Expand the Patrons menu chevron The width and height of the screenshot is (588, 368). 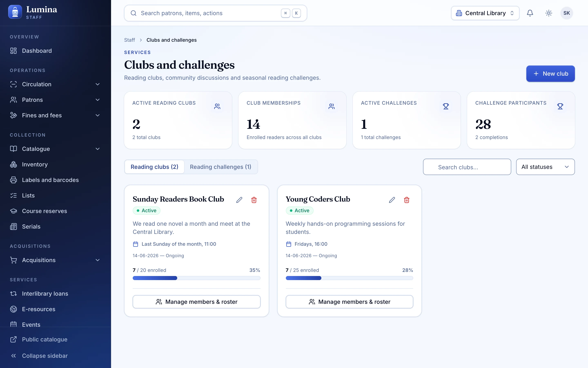coord(98,100)
